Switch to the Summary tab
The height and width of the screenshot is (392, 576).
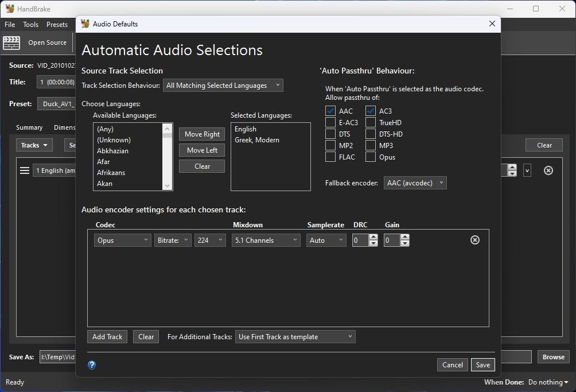29,127
